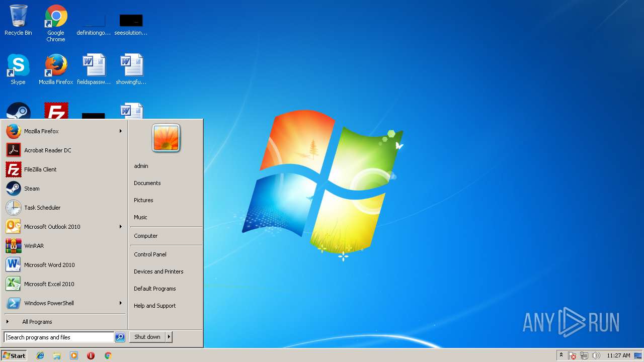Open Internet Explorer from taskbar
Image resolution: width=644 pixels, height=362 pixels.
[x=40, y=355]
